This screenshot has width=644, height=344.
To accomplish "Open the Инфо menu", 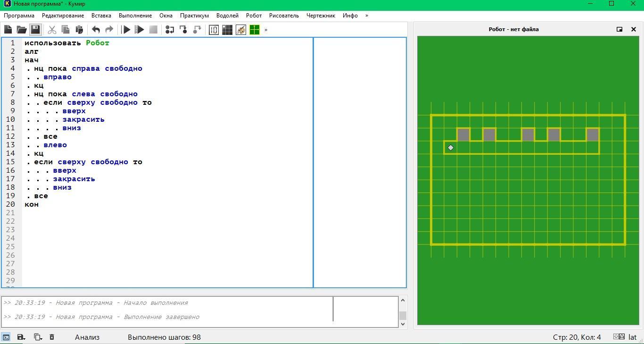I will 350,16.
